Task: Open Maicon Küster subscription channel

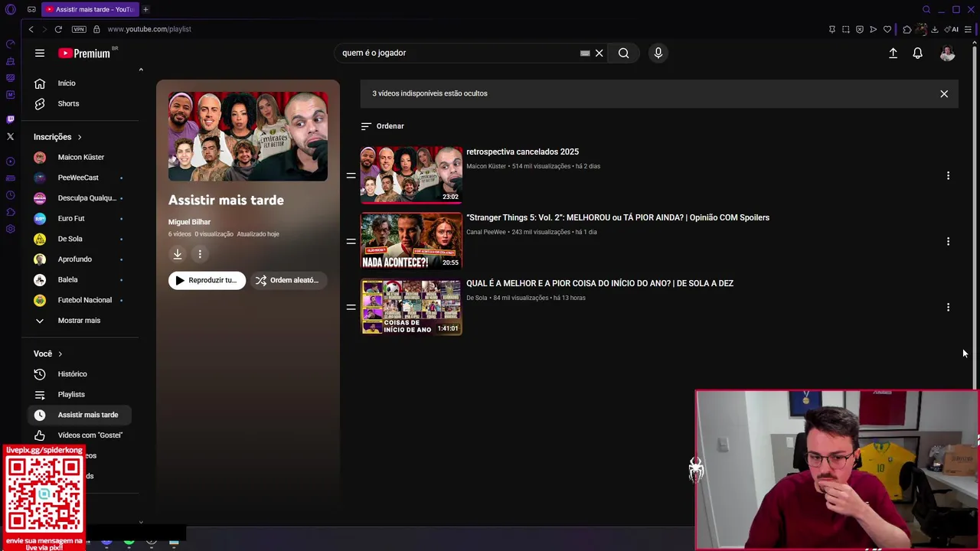Action: click(x=80, y=157)
